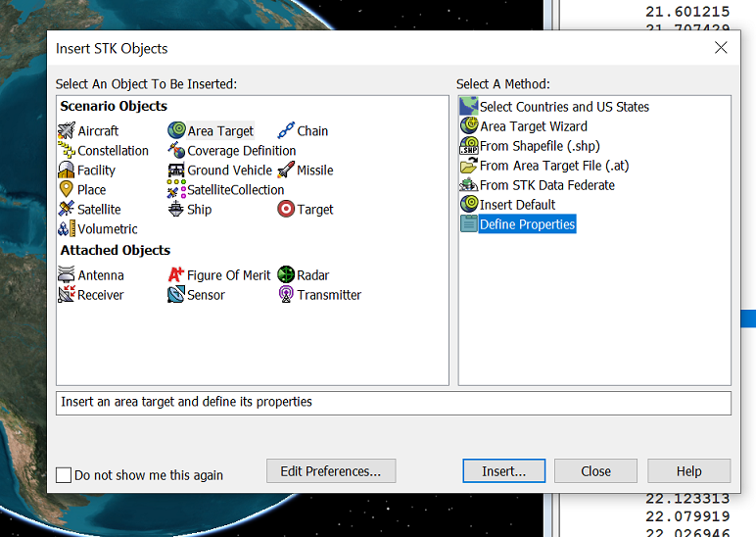
Task: Open Help for Insert STK Objects
Action: (x=688, y=471)
